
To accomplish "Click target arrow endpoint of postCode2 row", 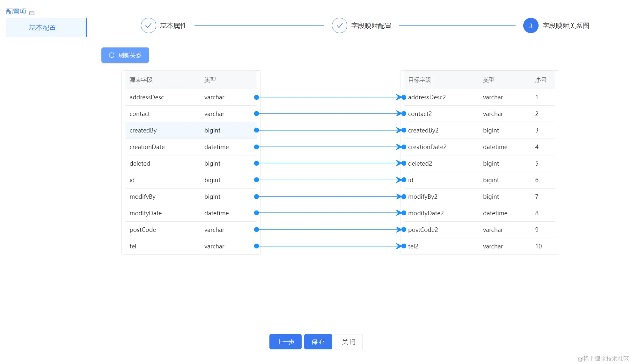I will (x=399, y=230).
